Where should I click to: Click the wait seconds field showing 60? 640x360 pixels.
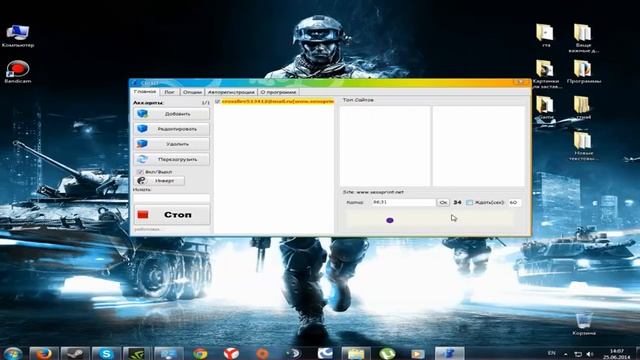coord(514,202)
